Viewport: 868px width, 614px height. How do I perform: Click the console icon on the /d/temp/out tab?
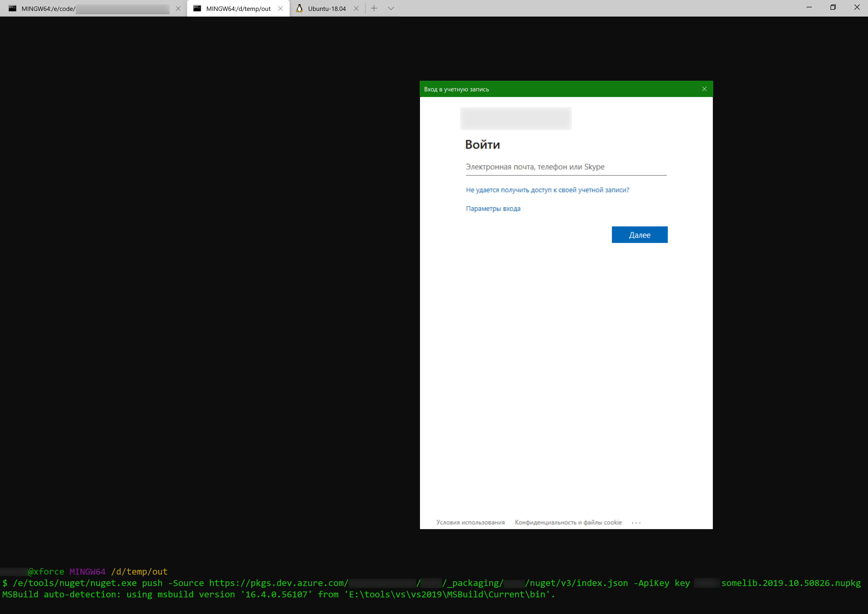point(197,8)
